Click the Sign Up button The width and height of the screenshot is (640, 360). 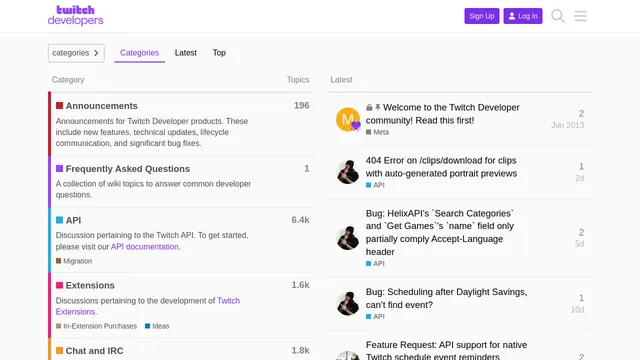482,16
